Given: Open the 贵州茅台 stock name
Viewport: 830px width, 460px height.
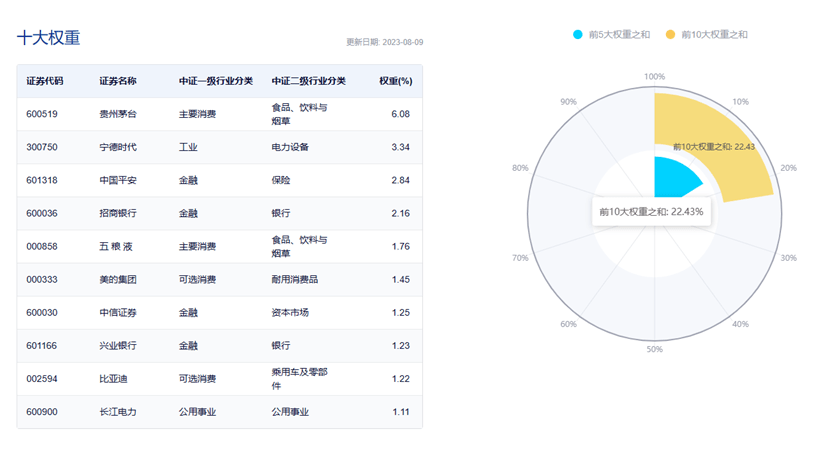Looking at the screenshot, I should pos(118,114).
